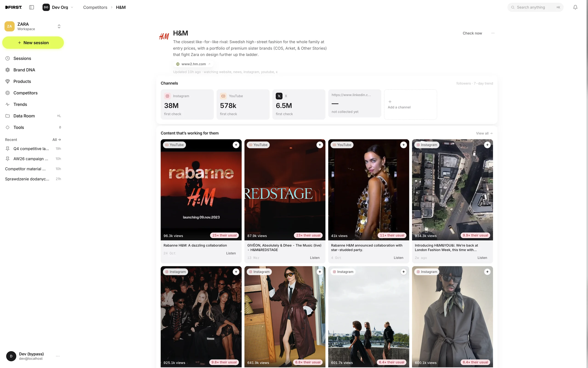Screen dimensions: 588x368
Task: Open the H&M more options ellipsis
Action: [493, 33]
